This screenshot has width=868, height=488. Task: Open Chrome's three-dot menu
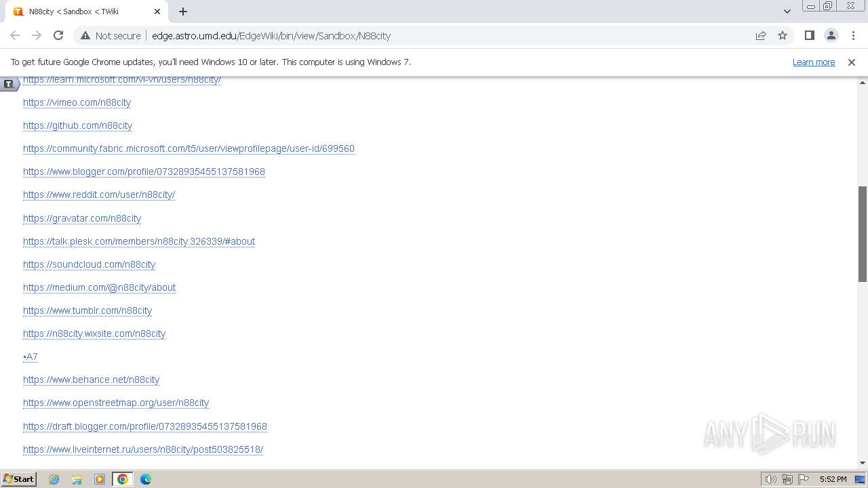pos(853,35)
